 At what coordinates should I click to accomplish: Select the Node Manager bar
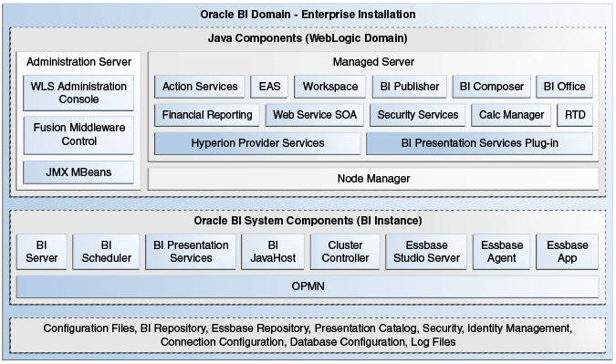(373, 179)
